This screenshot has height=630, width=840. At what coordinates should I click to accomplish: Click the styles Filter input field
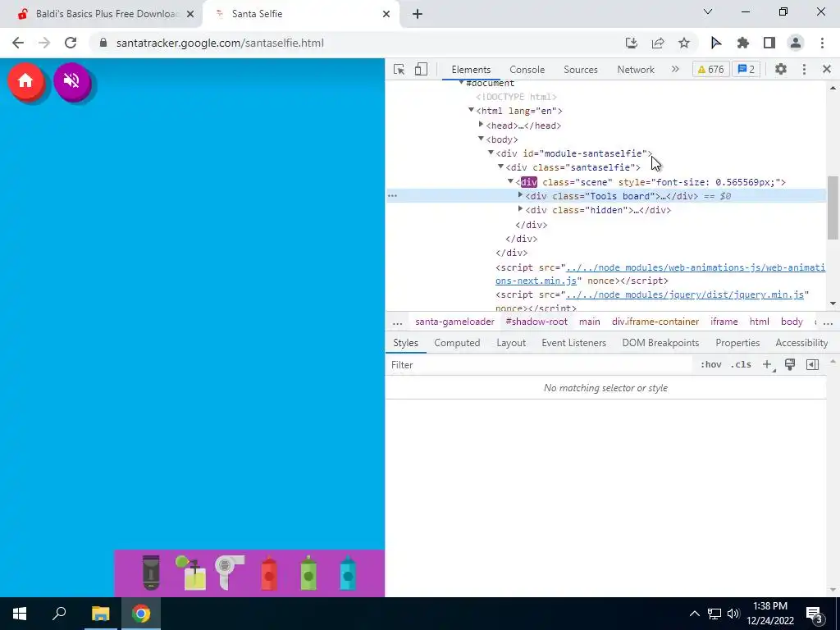[538, 365]
